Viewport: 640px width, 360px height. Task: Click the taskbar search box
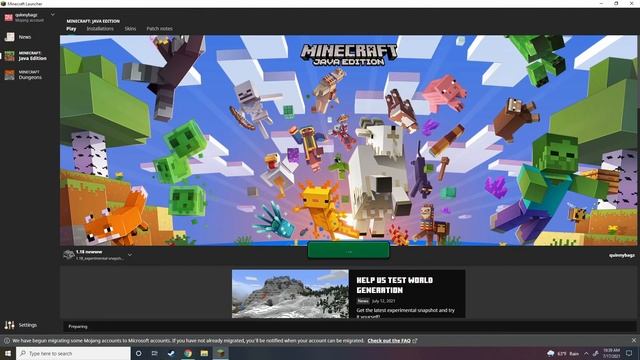point(73,353)
